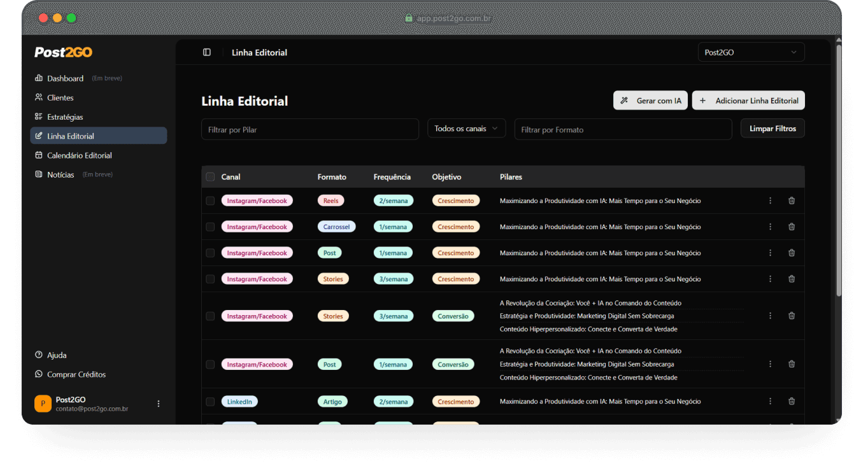Open the kebab menu on the LinkedIn row
The width and height of the screenshot is (868, 473).
(770, 401)
